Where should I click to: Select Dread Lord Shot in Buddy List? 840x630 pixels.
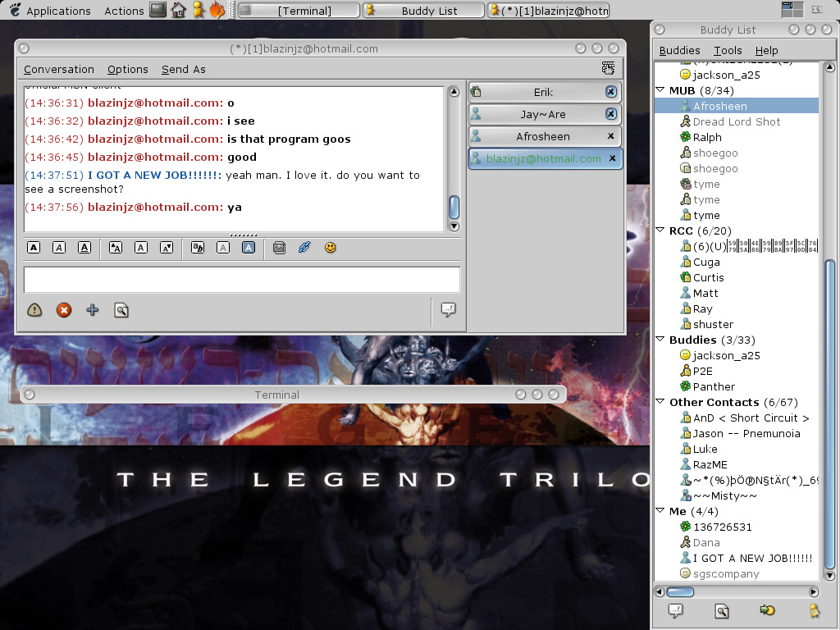[737, 121]
